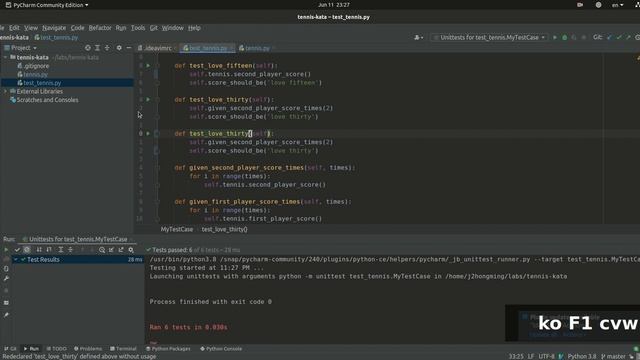
Task: Collapse the tennis-kata project folder
Action: [6, 57]
